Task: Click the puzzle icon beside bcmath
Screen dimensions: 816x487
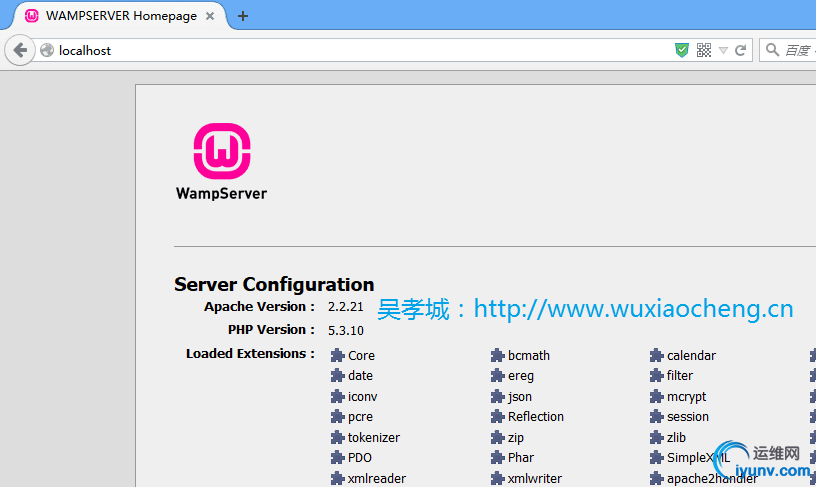Action: (x=498, y=355)
